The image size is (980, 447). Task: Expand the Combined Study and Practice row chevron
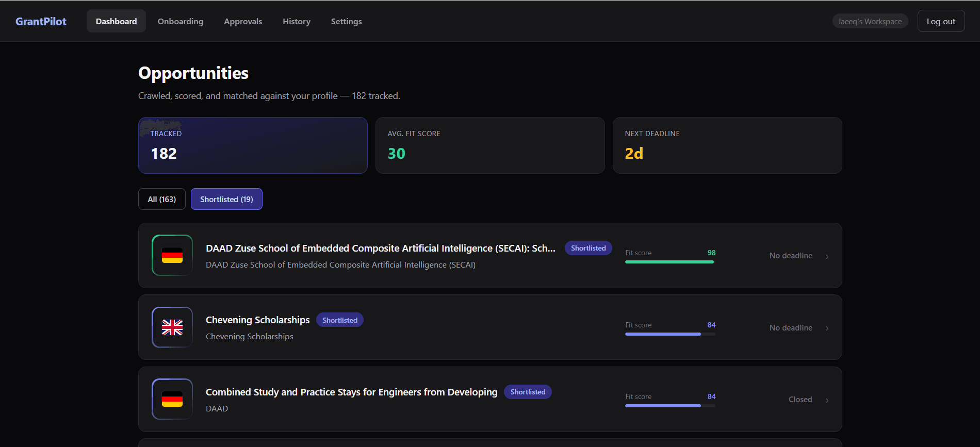click(827, 400)
